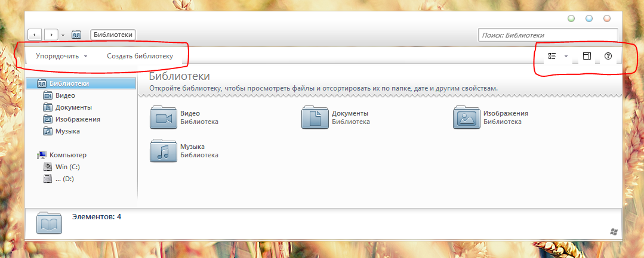
Task: Click the green window control button
Action: click(571, 18)
